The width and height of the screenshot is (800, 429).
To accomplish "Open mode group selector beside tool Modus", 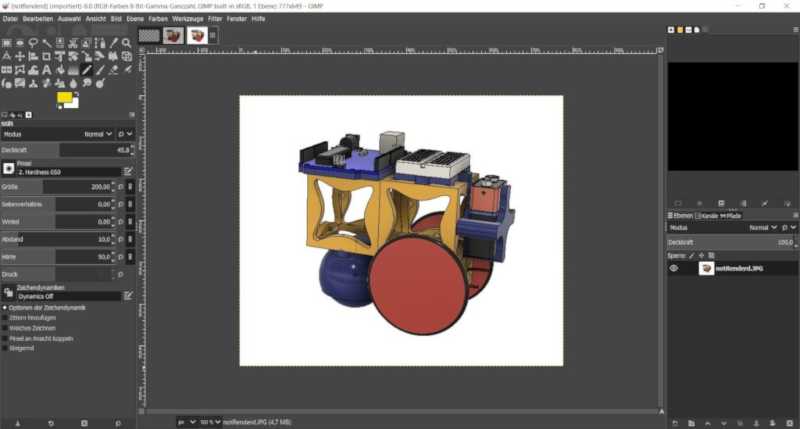I will click(x=125, y=134).
